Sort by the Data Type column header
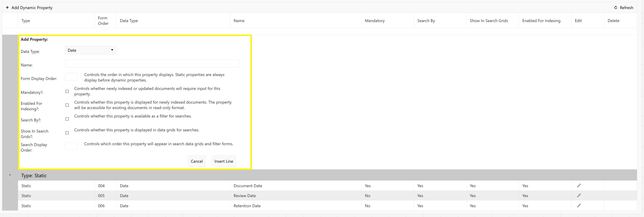This screenshot has width=644, height=217. (129, 21)
